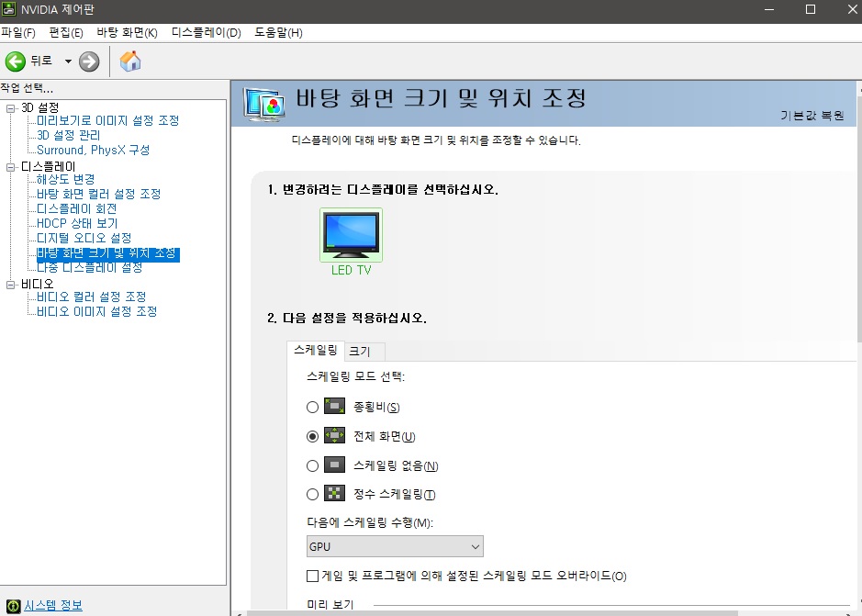Image resolution: width=862 pixels, height=616 pixels.
Task: Click the Forward arrow icon in toolbar
Action: tap(89, 62)
